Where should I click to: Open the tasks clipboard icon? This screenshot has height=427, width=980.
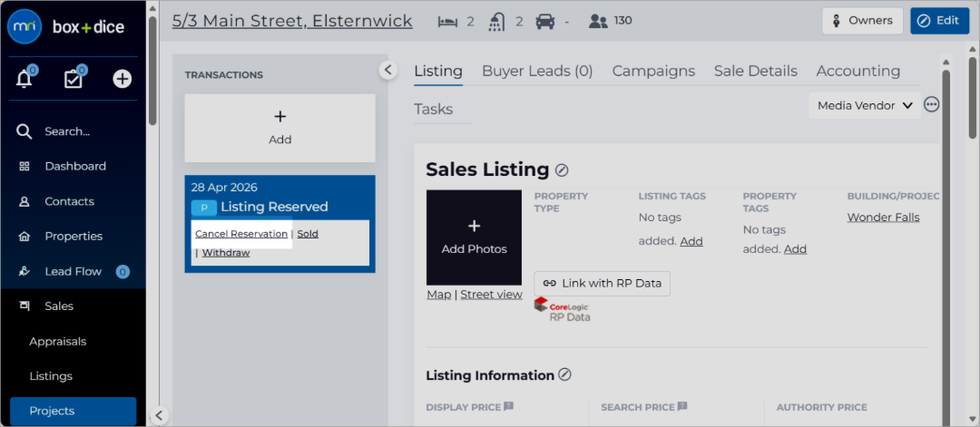pyautogui.click(x=73, y=79)
